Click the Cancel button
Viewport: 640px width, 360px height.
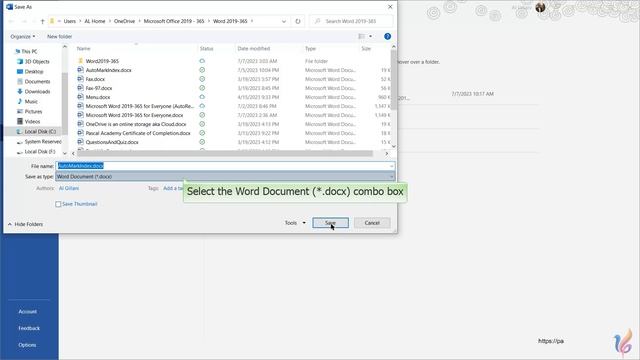click(x=372, y=223)
